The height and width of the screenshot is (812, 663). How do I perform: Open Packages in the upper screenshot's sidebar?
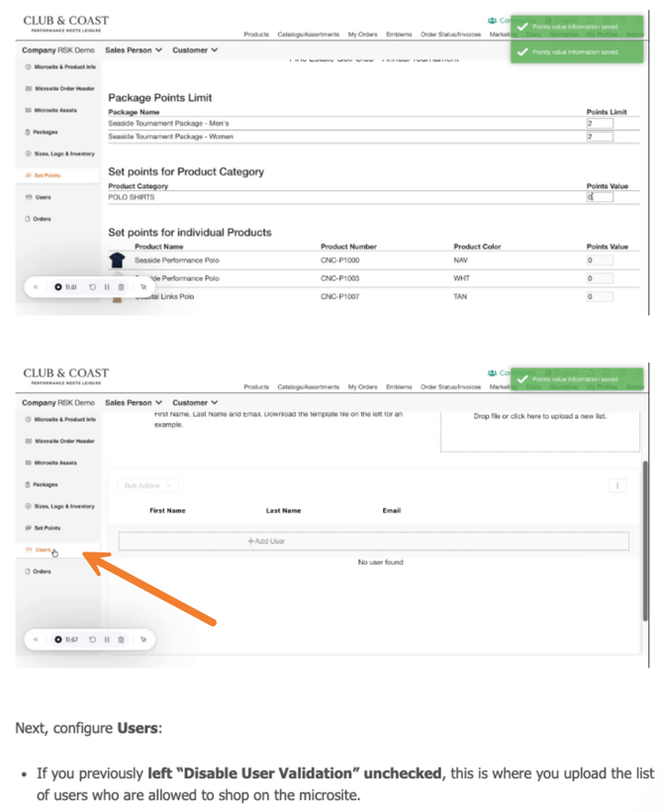[45, 132]
